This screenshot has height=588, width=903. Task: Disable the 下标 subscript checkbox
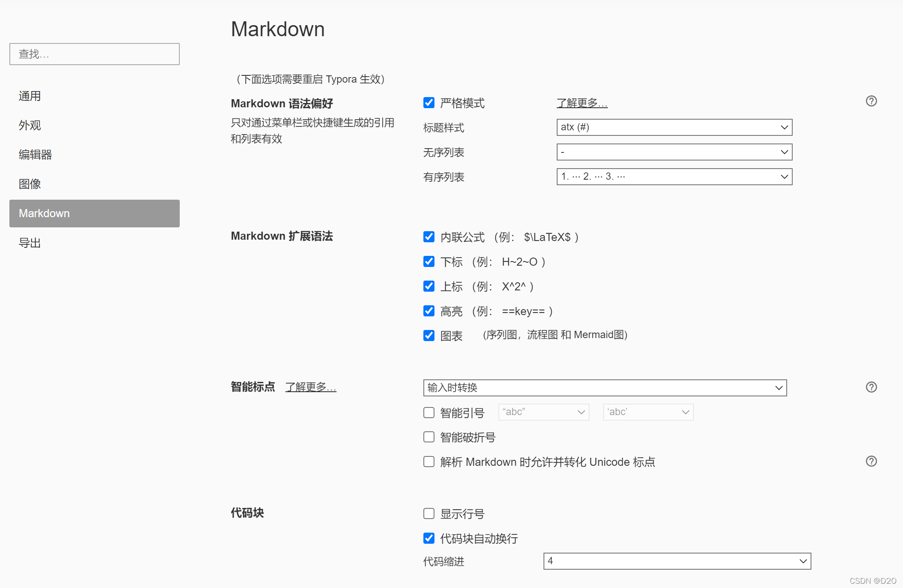[x=429, y=261]
